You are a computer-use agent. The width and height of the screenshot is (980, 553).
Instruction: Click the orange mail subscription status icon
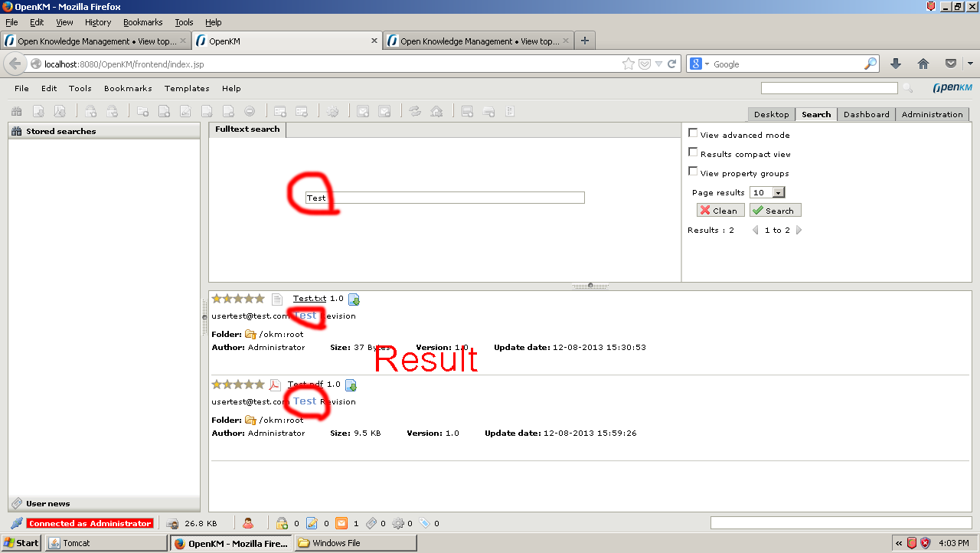point(341,524)
